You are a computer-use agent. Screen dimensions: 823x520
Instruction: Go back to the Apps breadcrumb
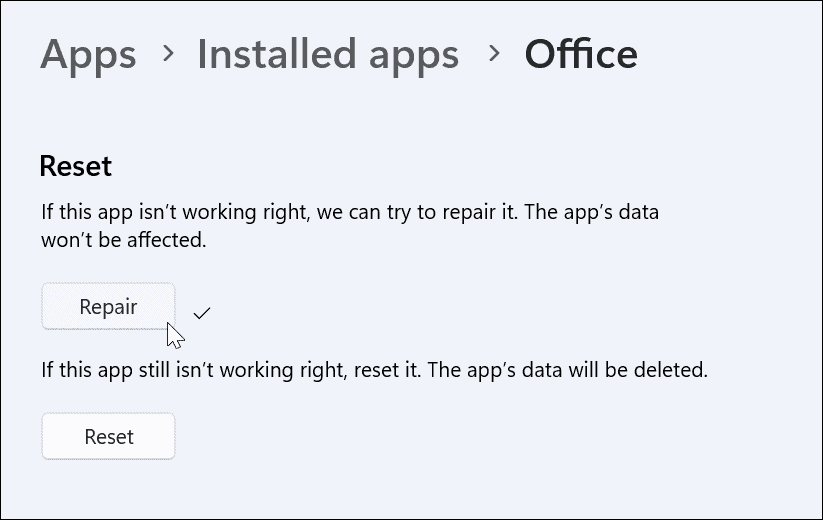(x=88, y=54)
